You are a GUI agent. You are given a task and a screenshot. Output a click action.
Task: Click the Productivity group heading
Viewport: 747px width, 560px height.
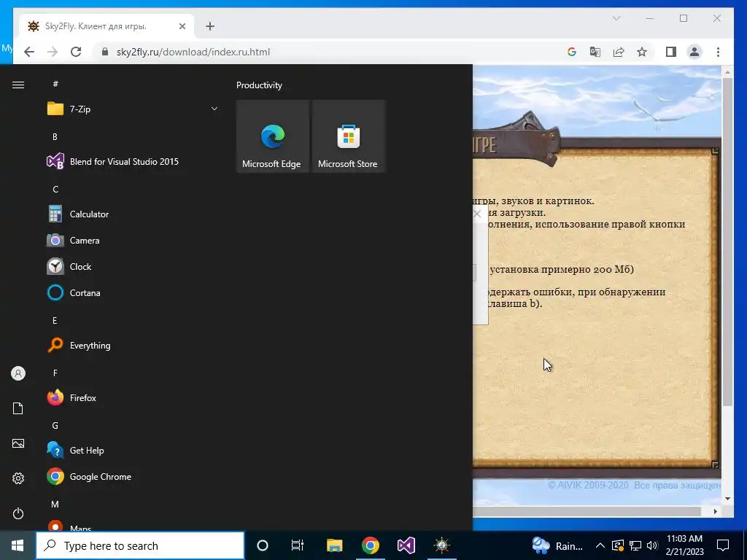pos(259,85)
